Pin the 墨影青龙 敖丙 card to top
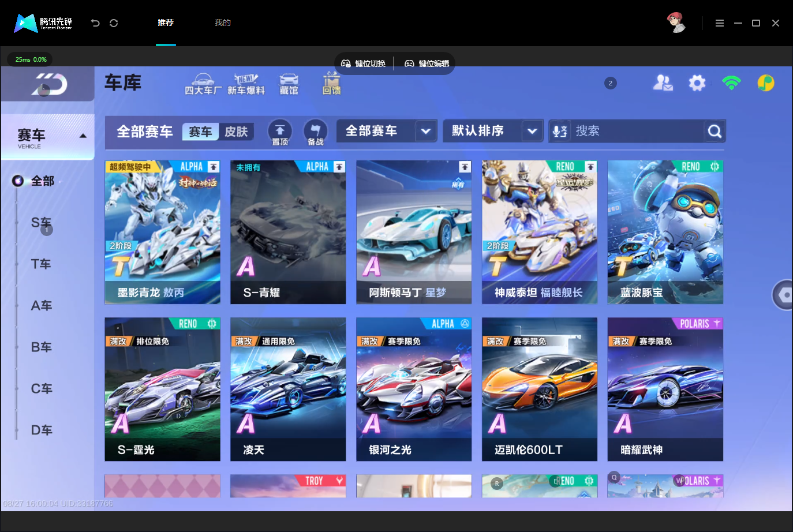This screenshot has width=793, height=532. click(214, 167)
